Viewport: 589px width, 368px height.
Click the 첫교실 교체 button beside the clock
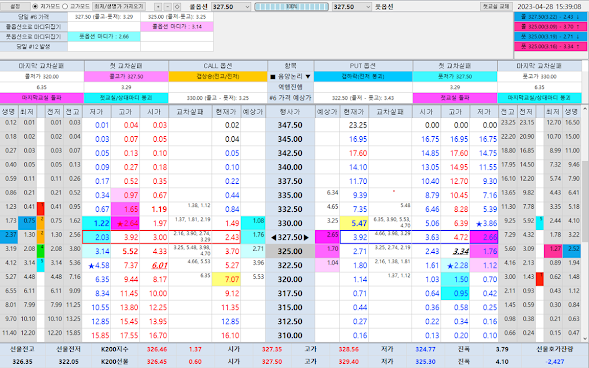click(496, 6)
